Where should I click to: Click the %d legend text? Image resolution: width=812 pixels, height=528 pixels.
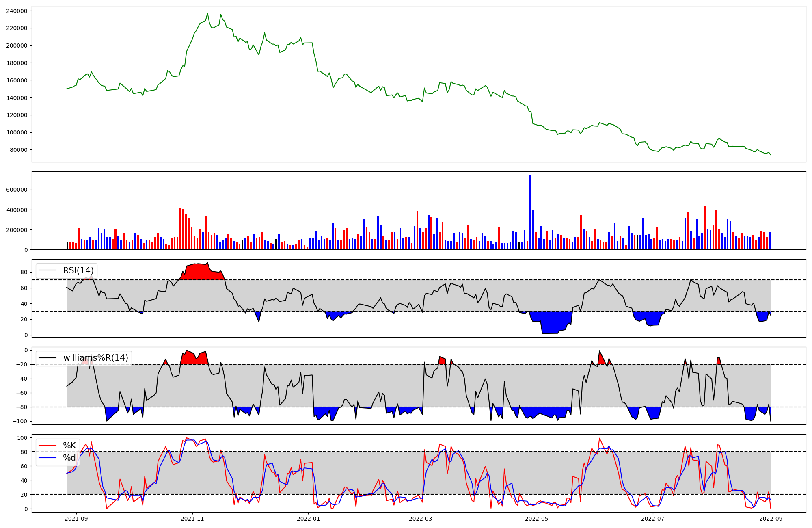point(69,458)
